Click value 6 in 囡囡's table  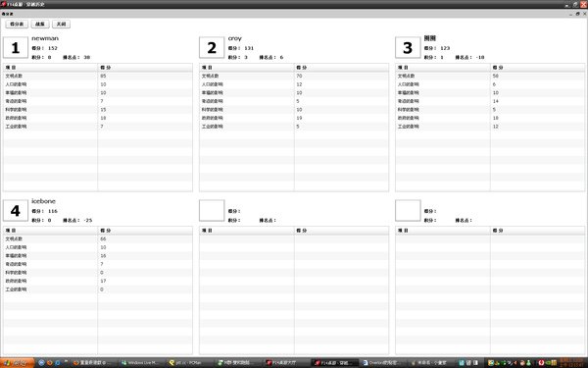point(494,84)
